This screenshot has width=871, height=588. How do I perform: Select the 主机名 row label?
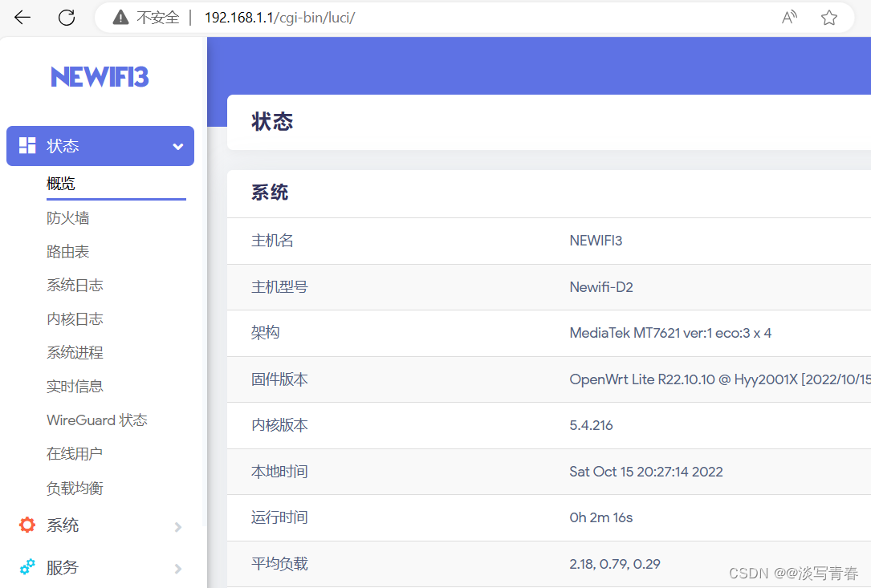coord(272,241)
